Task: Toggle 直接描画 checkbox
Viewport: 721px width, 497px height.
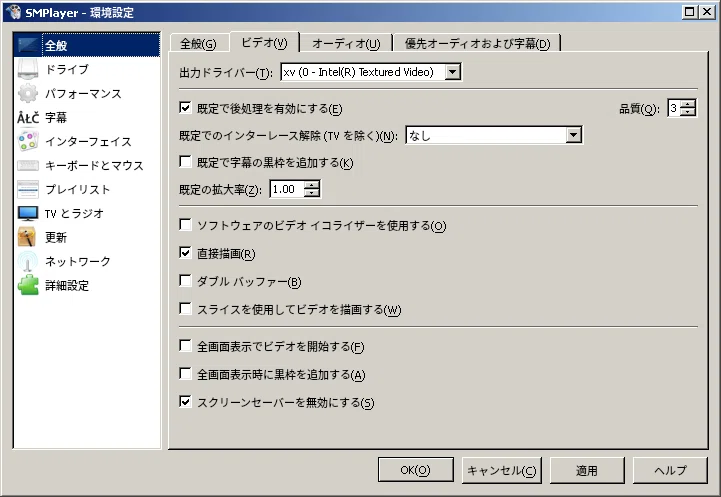Action: (185, 252)
